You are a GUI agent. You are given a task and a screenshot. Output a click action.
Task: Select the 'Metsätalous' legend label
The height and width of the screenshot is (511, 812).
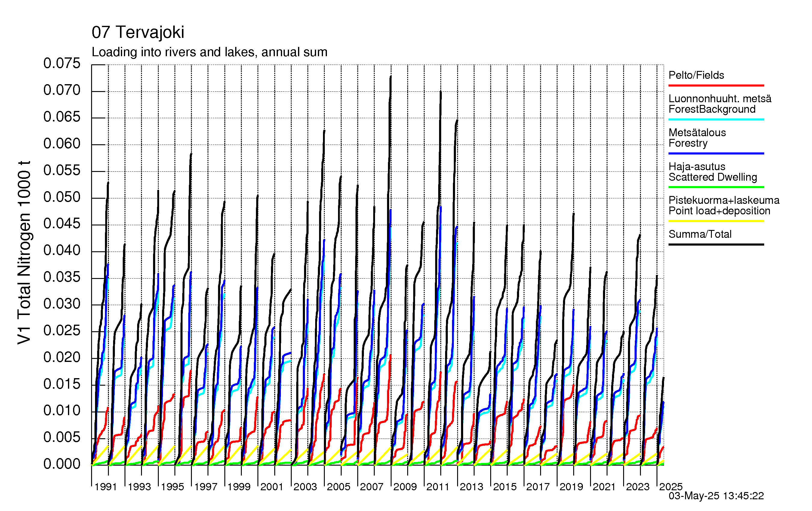(x=697, y=132)
